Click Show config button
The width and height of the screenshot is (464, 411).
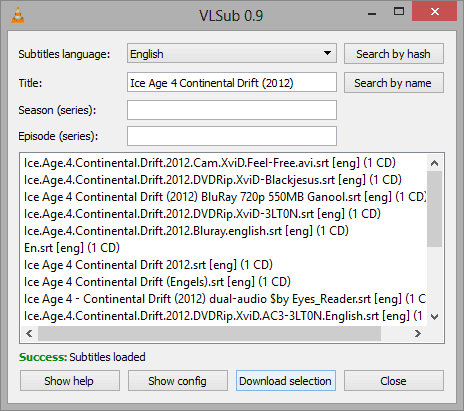178,381
